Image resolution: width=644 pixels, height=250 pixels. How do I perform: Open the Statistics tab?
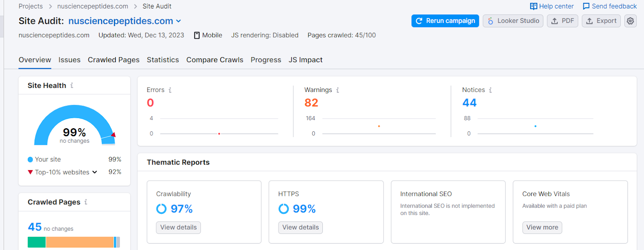[163, 60]
